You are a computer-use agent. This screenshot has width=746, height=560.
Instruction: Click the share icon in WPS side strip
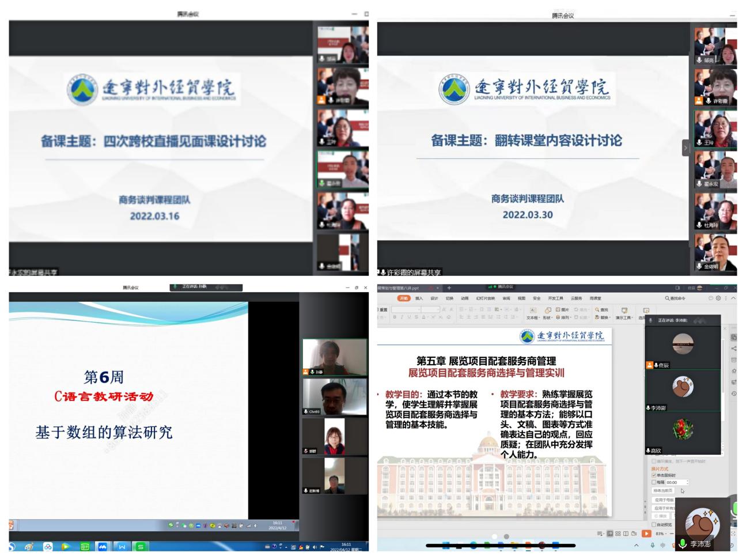733,348
